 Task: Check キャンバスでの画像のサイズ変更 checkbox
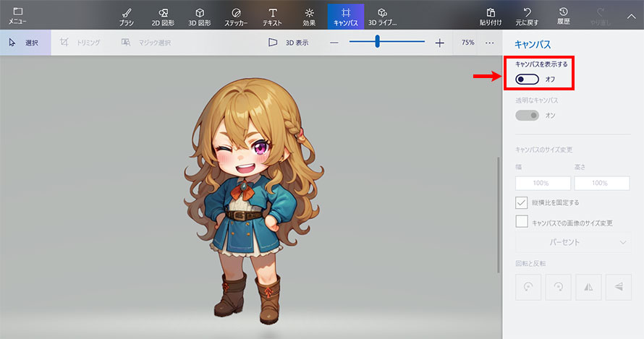click(x=522, y=222)
